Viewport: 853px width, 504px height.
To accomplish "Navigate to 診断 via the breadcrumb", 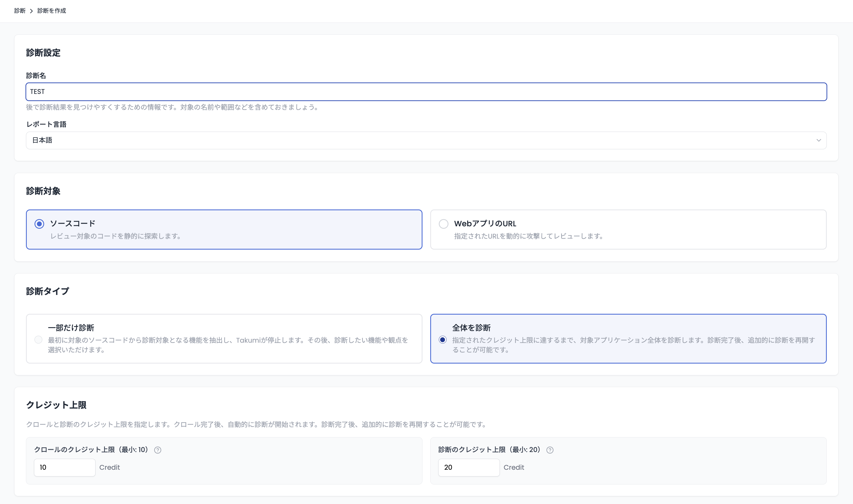I will (20, 11).
